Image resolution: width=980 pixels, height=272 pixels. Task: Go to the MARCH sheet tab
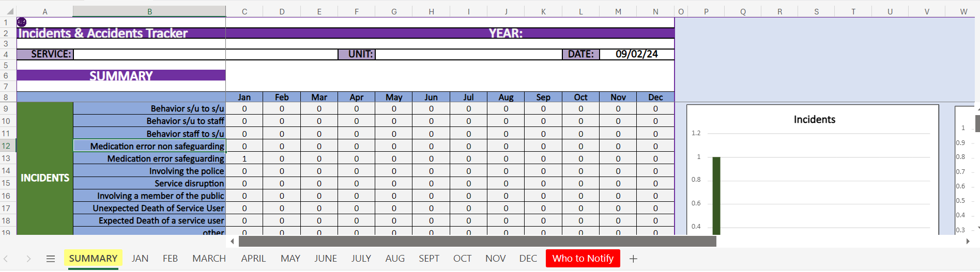click(x=209, y=259)
